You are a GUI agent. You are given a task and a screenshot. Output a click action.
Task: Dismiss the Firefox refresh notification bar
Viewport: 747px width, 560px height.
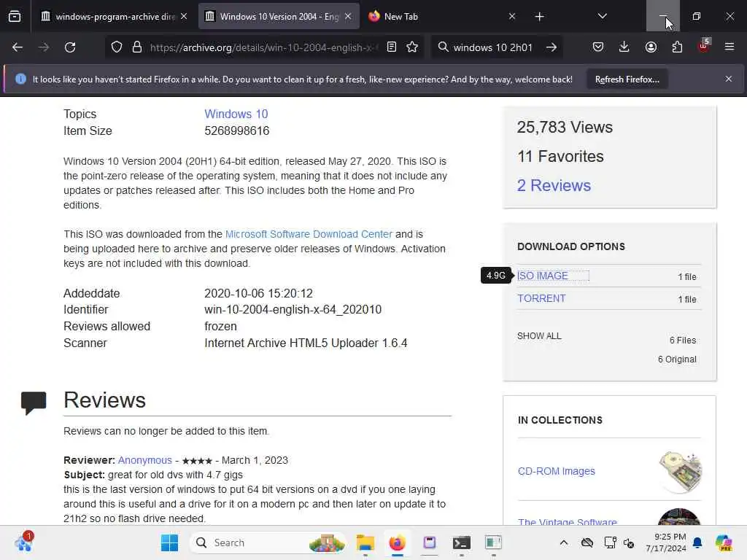tap(729, 79)
